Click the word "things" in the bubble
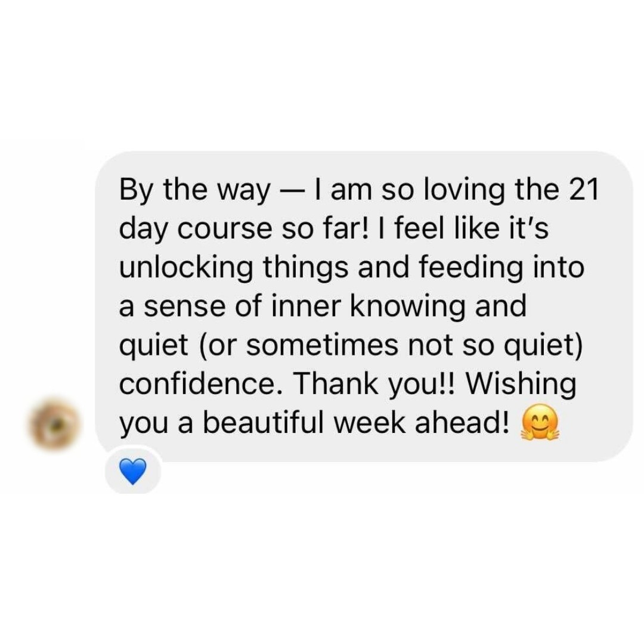The height and width of the screenshot is (644, 644). [x=305, y=267]
